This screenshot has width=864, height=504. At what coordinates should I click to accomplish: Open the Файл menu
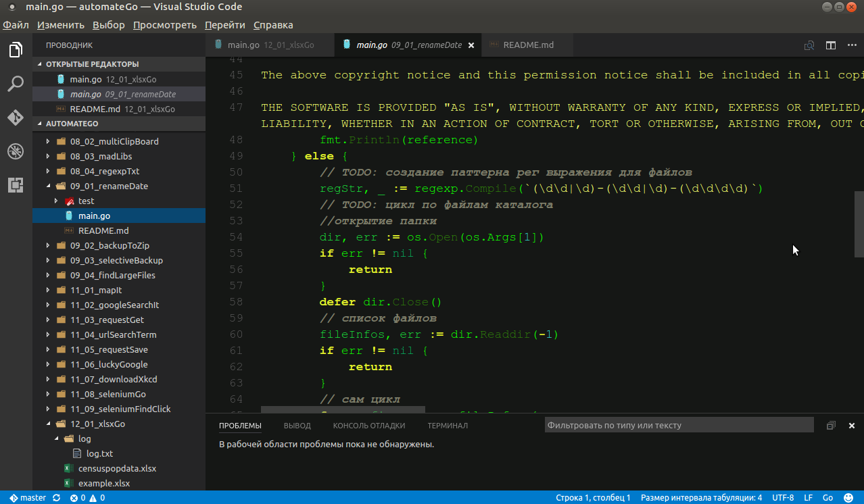16,25
